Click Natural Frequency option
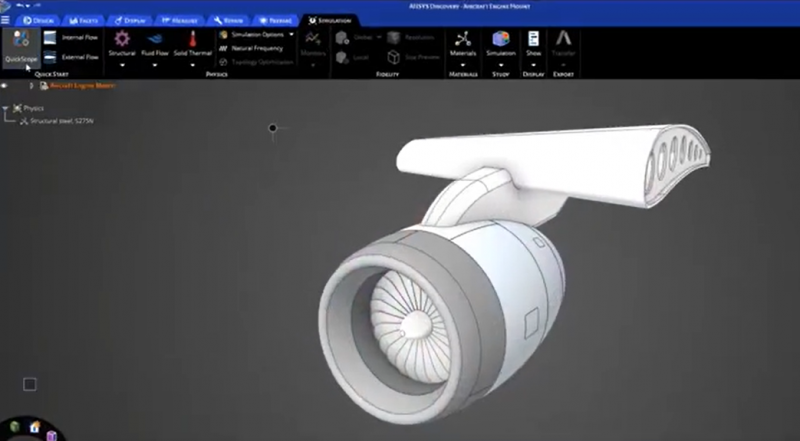The height and width of the screenshot is (441, 800). click(x=255, y=48)
